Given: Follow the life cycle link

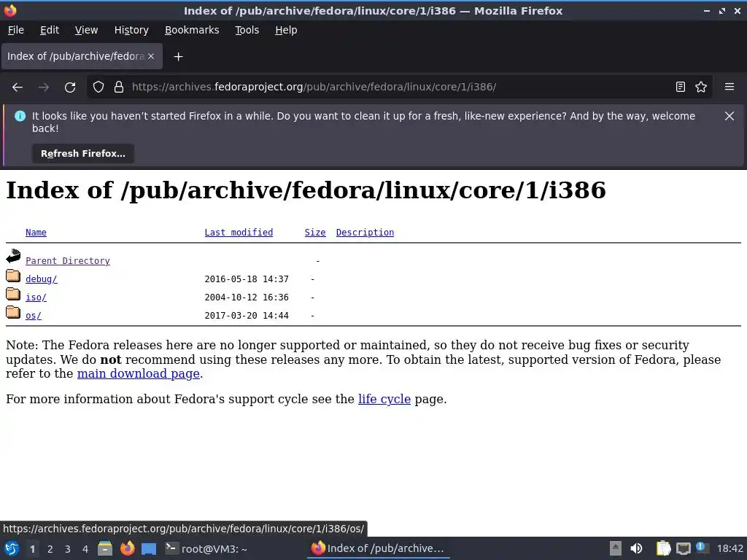Looking at the screenshot, I should (384, 399).
